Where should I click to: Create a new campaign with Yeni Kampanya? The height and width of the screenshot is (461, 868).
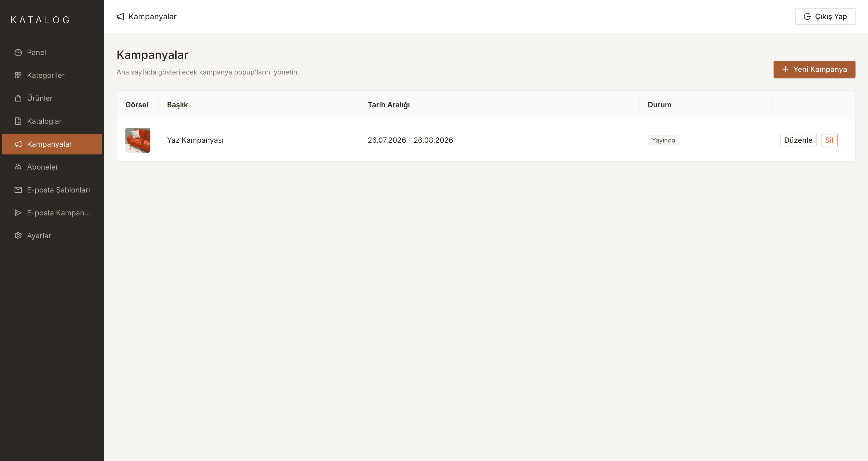coord(814,69)
